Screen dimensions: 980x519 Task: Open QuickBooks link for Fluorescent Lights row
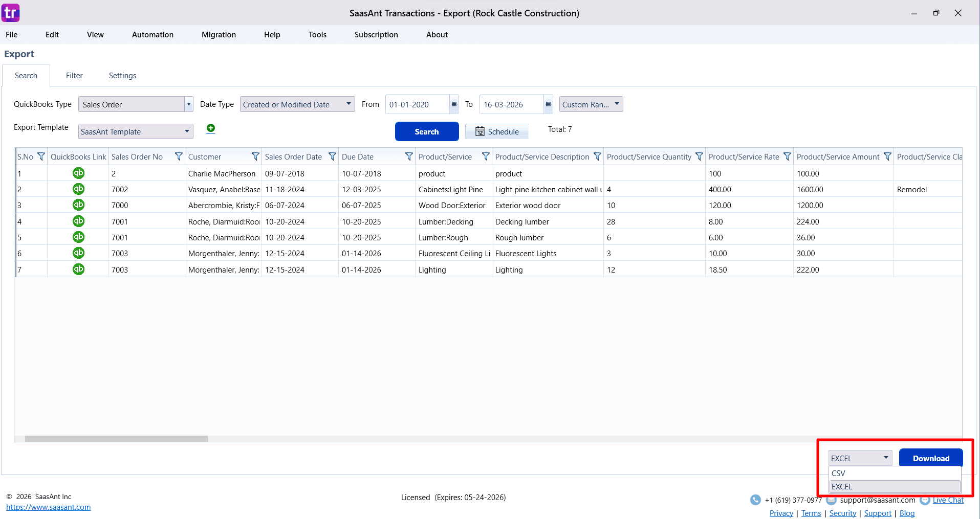(x=78, y=253)
